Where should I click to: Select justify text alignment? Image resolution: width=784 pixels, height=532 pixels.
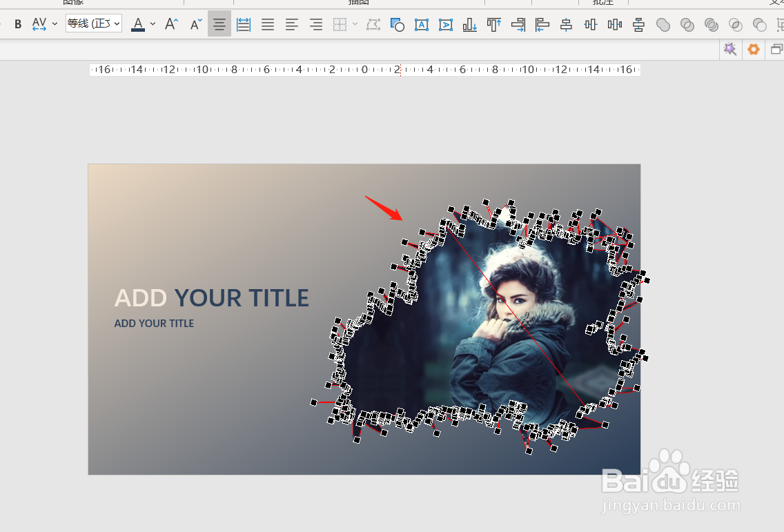pos(268,24)
